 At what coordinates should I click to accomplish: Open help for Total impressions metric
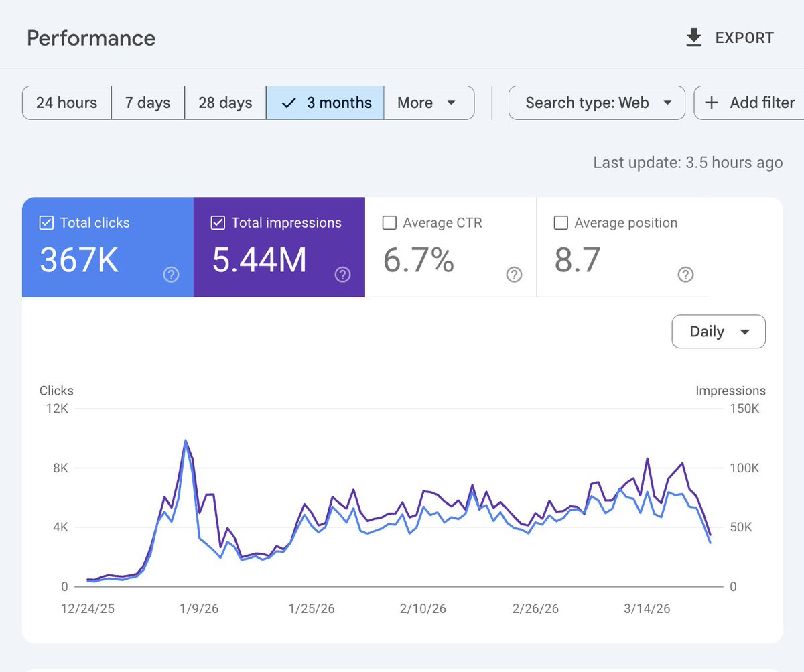pos(342,275)
